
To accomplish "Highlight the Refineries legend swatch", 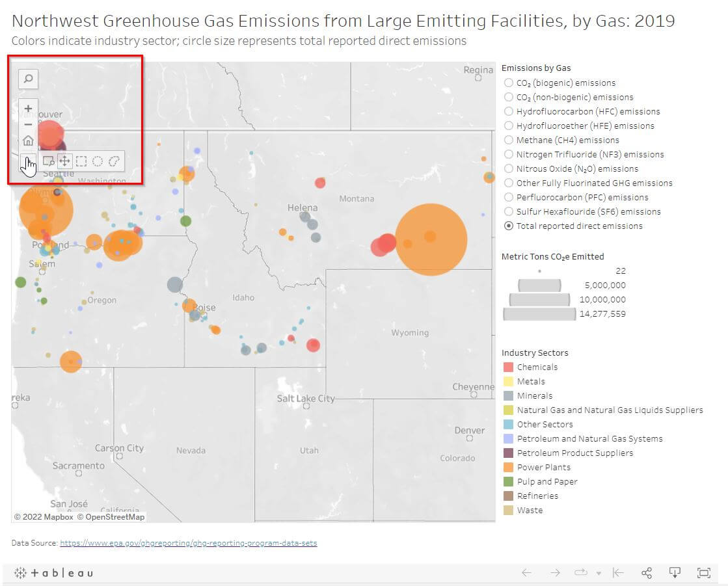I will pyautogui.click(x=508, y=496).
